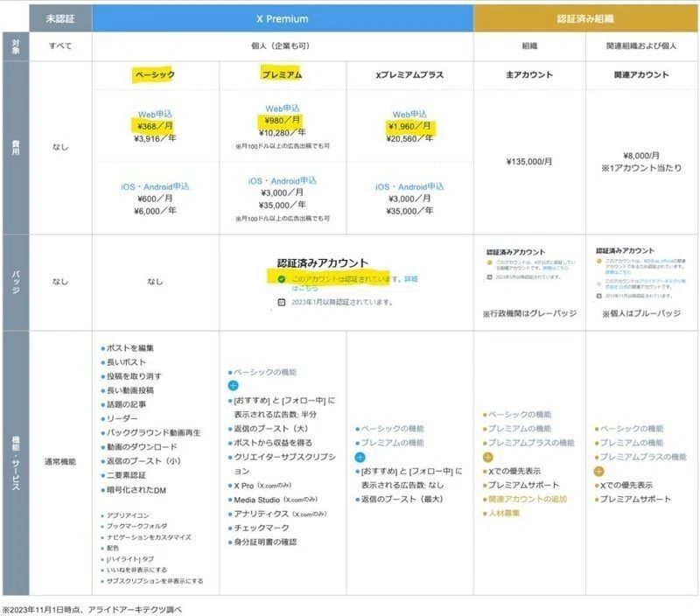700x616 pixels.
Task: Click blue plus circle in プレミアム features column
Action: tap(233, 385)
